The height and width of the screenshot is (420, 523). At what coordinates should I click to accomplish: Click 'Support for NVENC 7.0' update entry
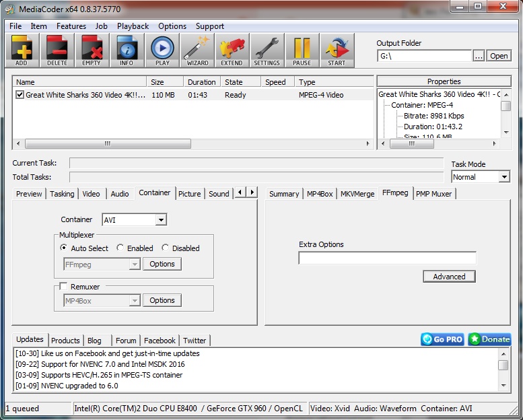100,364
